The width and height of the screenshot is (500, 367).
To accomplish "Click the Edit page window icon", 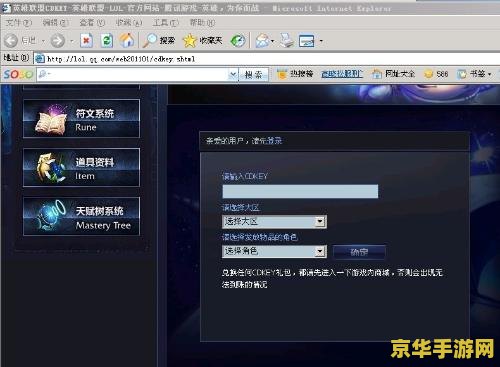I will [307, 41].
